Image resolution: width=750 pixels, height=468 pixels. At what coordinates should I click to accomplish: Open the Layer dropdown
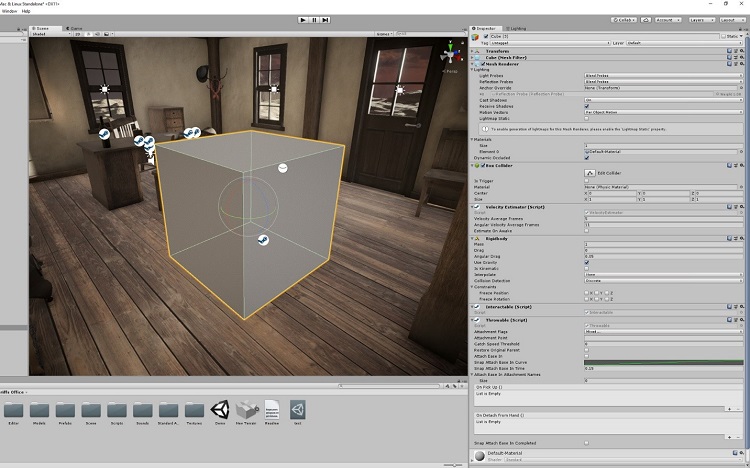click(685, 43)
